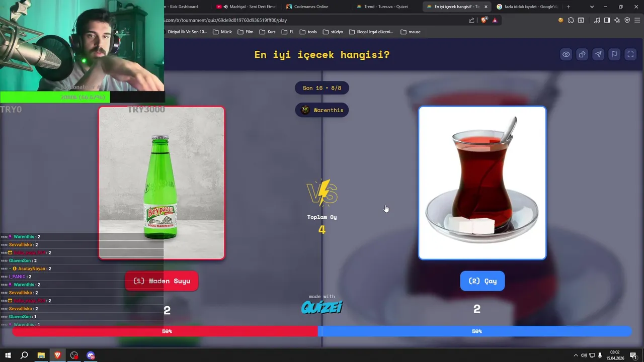Select the Beypazarı mineral water bottle image
The height and width of the screenshot is (362, 644).
[x=162, y=183]
